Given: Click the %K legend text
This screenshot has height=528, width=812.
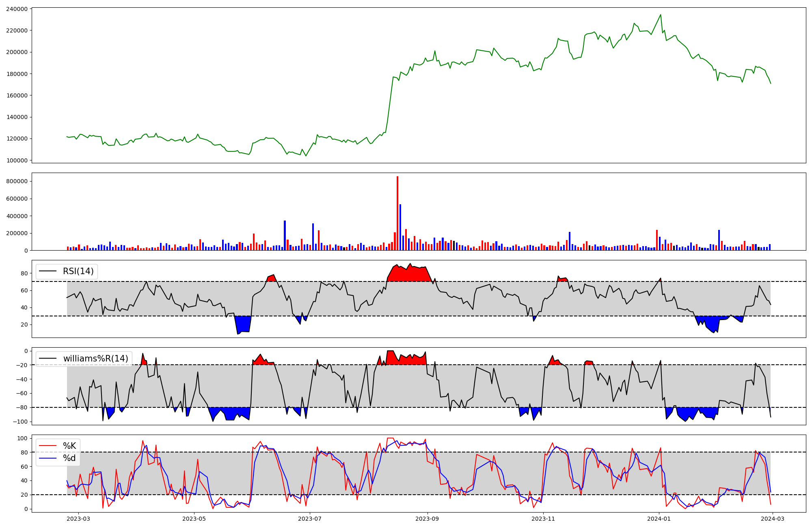Looking at the screenshot, I should pyautogui.click(x=69, y=446).
